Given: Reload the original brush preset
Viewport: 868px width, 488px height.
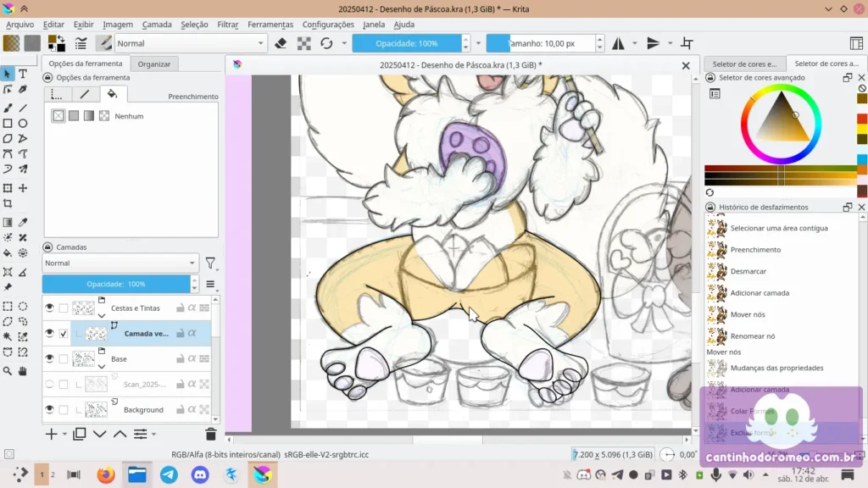Looking at the screenshot, I should coord(326,43).
